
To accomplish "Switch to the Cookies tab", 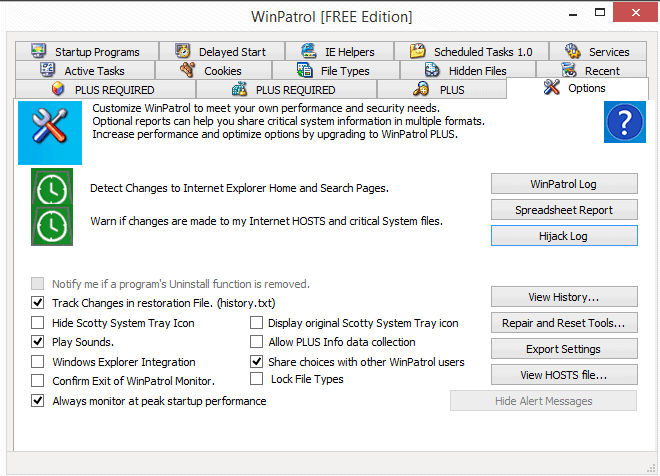I will [210, 71].
